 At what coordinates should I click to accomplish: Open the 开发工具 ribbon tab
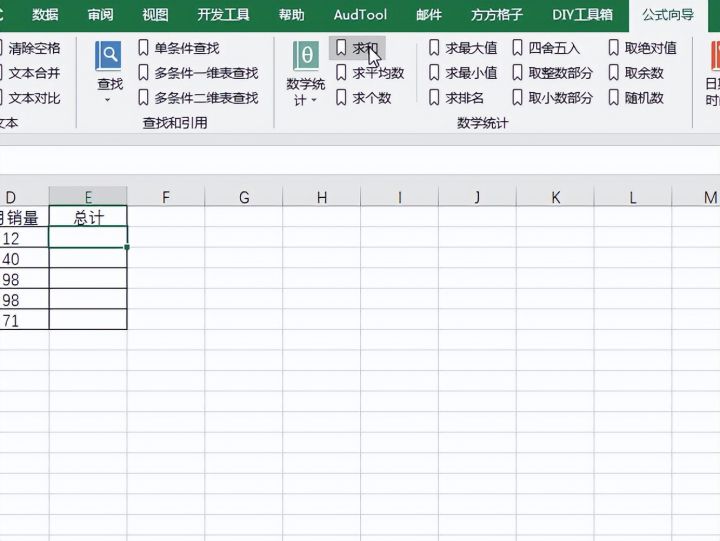223,15
